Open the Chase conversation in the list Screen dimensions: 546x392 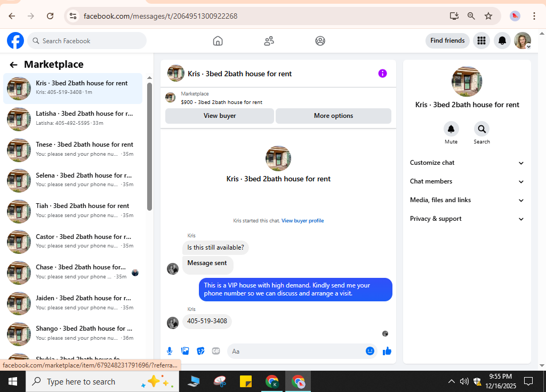(73, 273)
